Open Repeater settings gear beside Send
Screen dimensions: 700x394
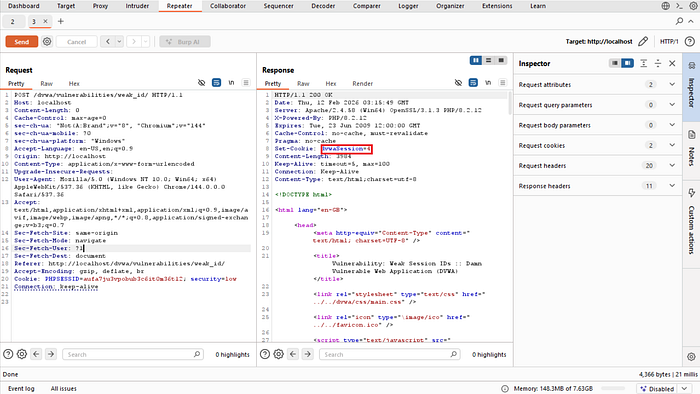[47, 41]
